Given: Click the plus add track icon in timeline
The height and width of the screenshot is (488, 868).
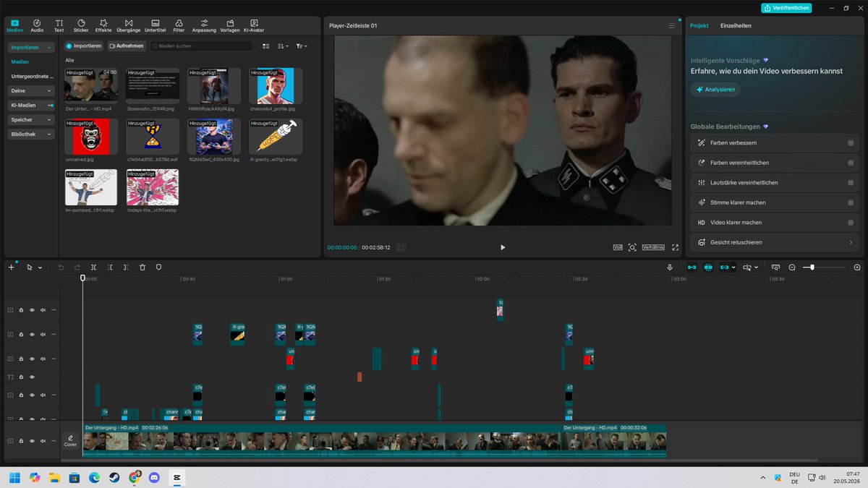Looking at the screenshot, I should coord(11,267).
